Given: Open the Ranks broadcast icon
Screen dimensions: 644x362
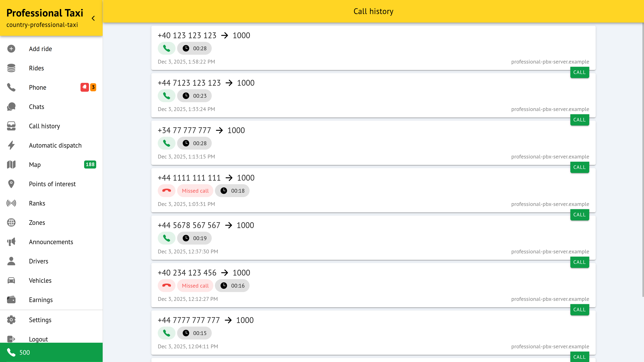Looking at the screenshot, I should 11,203.
